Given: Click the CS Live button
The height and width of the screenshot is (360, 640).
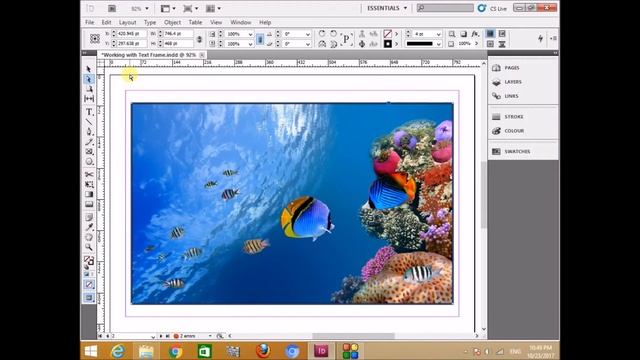Looking at the screenshot, I should click(x=492, y=8).
